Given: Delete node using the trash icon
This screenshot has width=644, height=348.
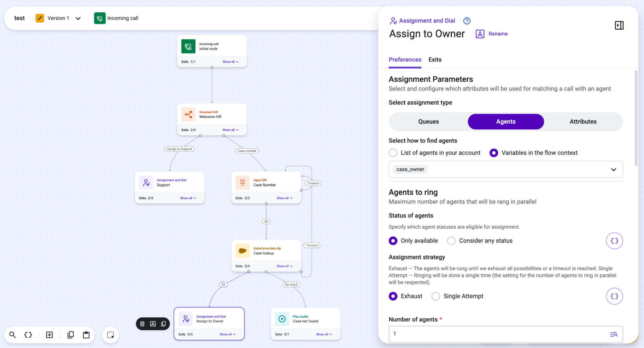Looking at the screenshot, I should click(x=142, y=324).
